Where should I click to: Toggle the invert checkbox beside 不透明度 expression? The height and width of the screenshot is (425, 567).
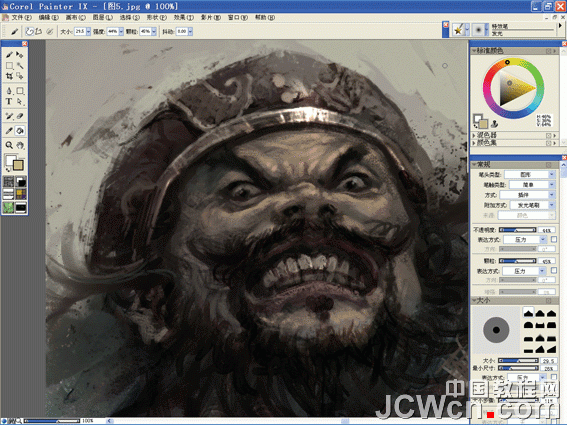coord(554,239)
